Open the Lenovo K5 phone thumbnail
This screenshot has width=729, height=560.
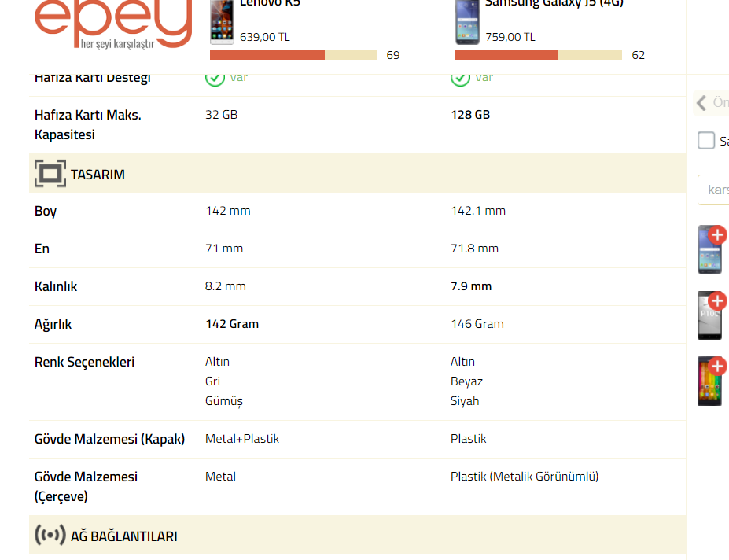click(x=222, y=22)
